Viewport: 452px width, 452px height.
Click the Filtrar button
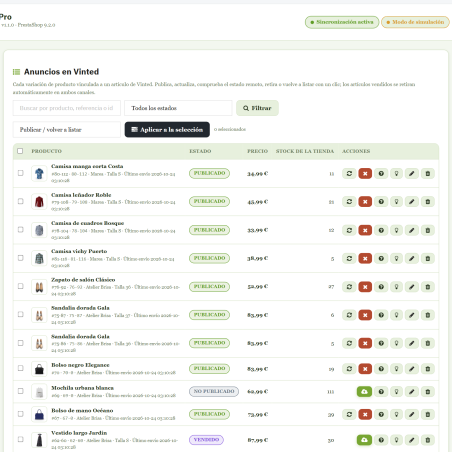click(257, 108)
